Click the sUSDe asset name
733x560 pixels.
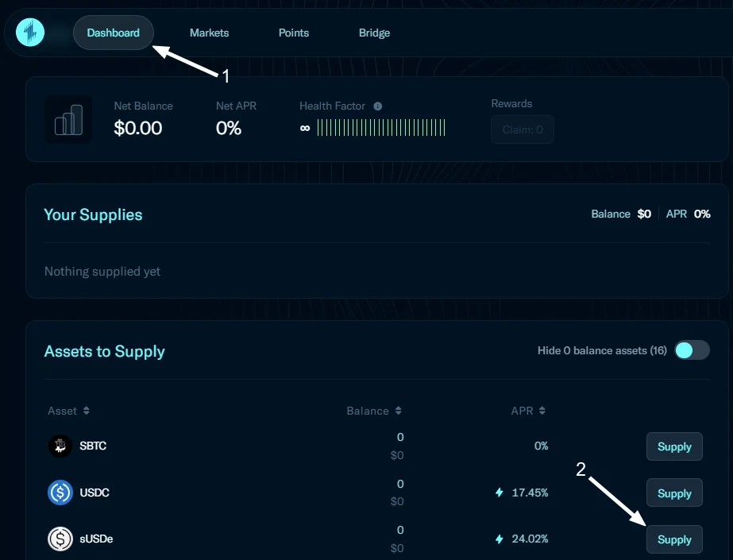96,539
